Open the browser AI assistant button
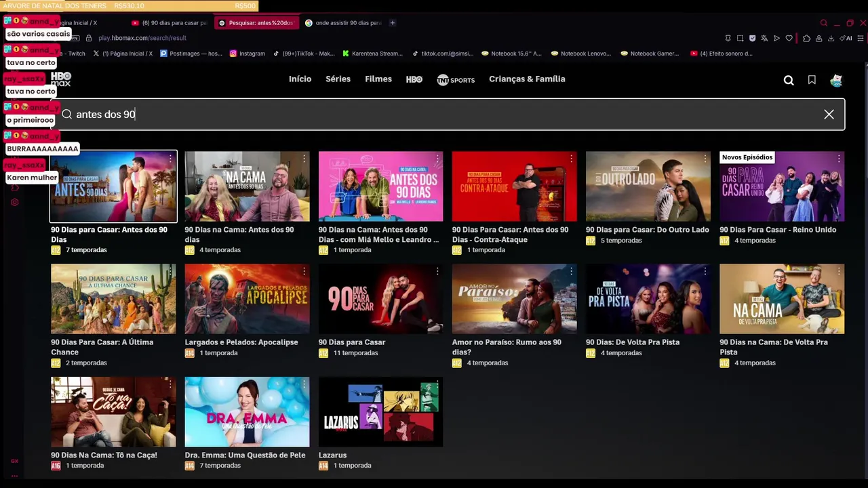This screenshot has height=488, width=868. coord(846,38)
